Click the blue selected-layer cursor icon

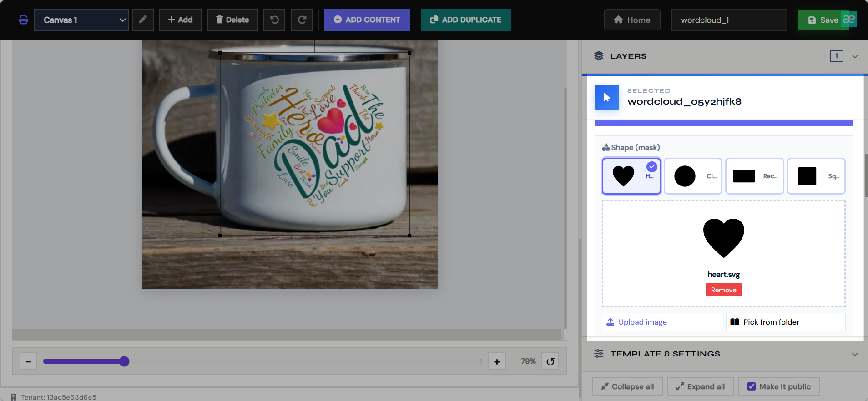click(607, 97)
